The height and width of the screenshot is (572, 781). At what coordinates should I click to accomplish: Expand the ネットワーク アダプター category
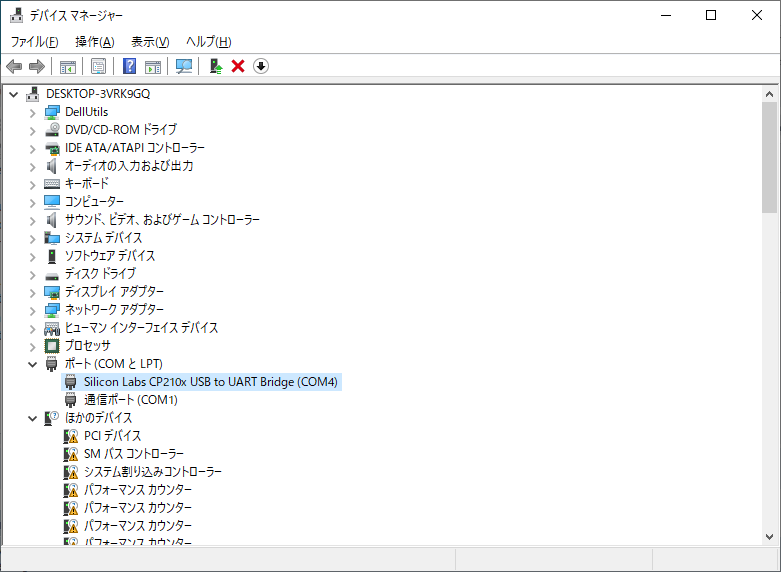(32, 310)
